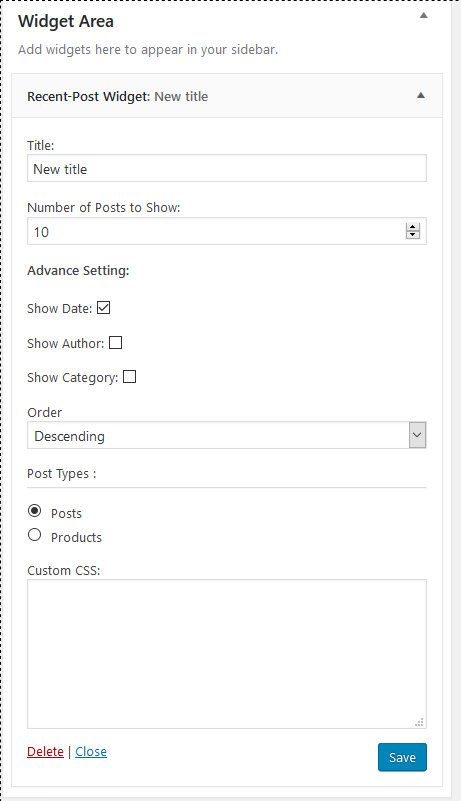Click the Widget Area heading
This screenshot has width=461, height=801.
click(x=66, y=21)
